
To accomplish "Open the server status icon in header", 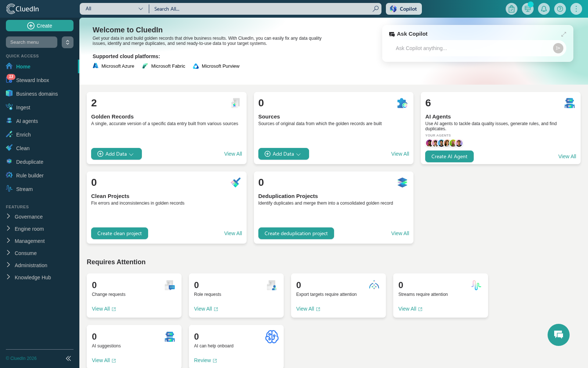I will 528,9.
